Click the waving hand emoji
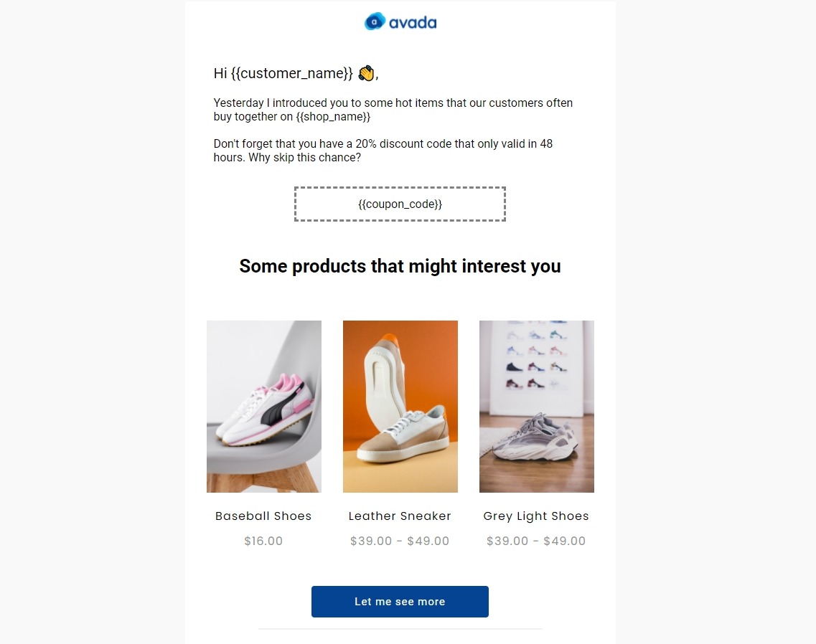This screenshot has width=816, height=644. [365, 73]
